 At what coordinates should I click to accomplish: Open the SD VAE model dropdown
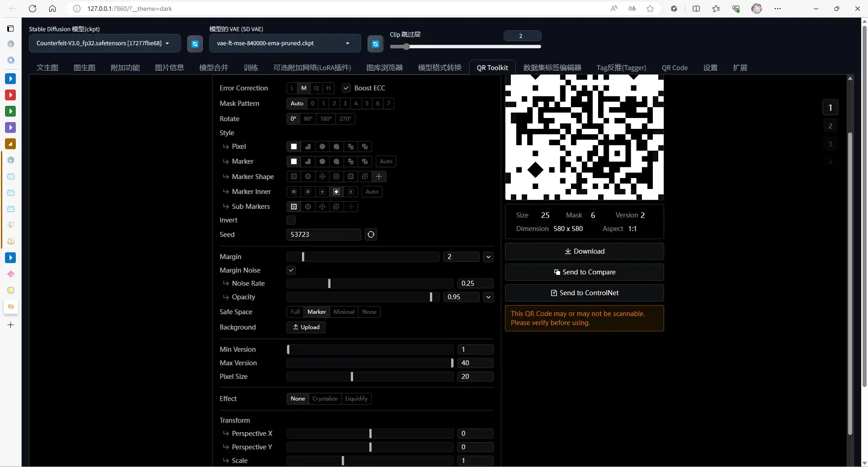click(x=285, y=43)
